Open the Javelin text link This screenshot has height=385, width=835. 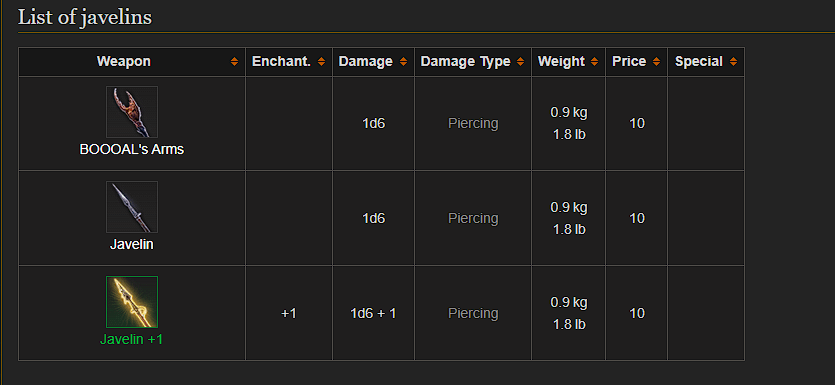point(132,245)
